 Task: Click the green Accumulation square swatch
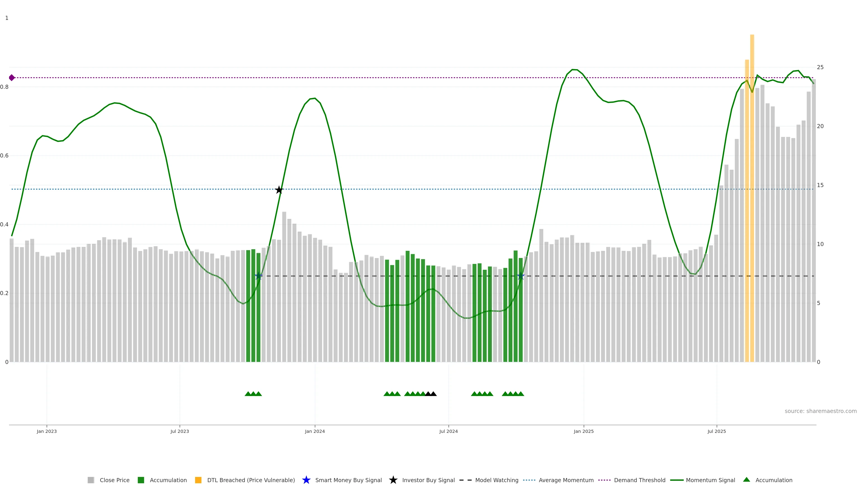tap(141, 480)
